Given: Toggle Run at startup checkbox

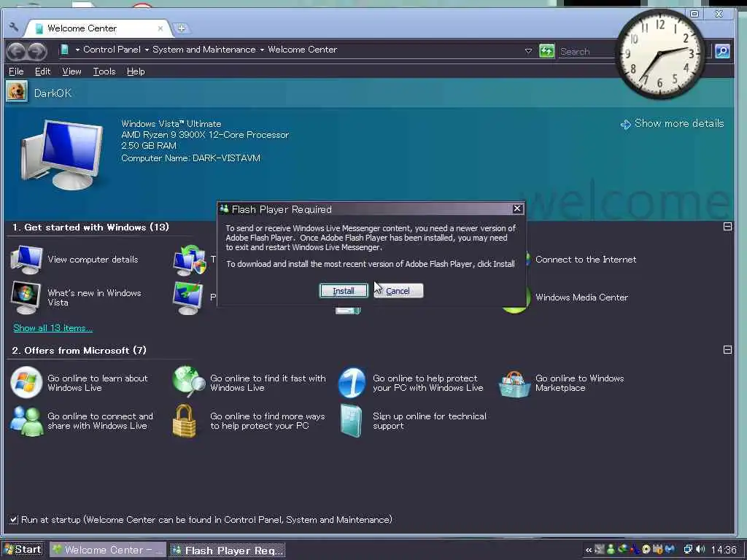Looking at the screenshot, I should (14, 519).
